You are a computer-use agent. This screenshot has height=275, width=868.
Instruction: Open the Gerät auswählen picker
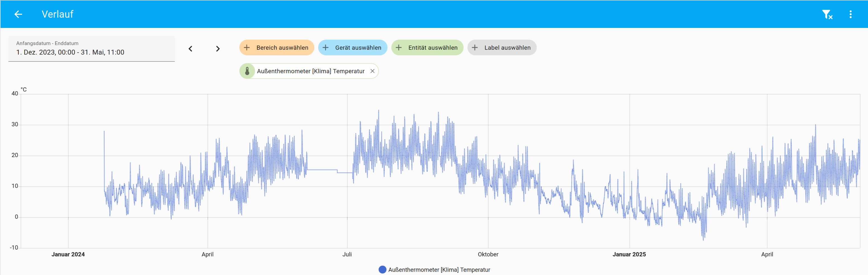tap(358, 48)
